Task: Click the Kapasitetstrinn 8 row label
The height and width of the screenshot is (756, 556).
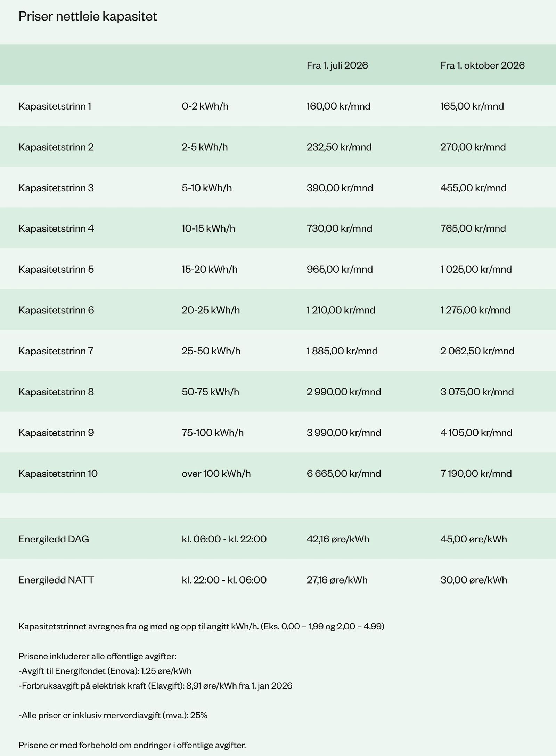Action: pos(56,392)
